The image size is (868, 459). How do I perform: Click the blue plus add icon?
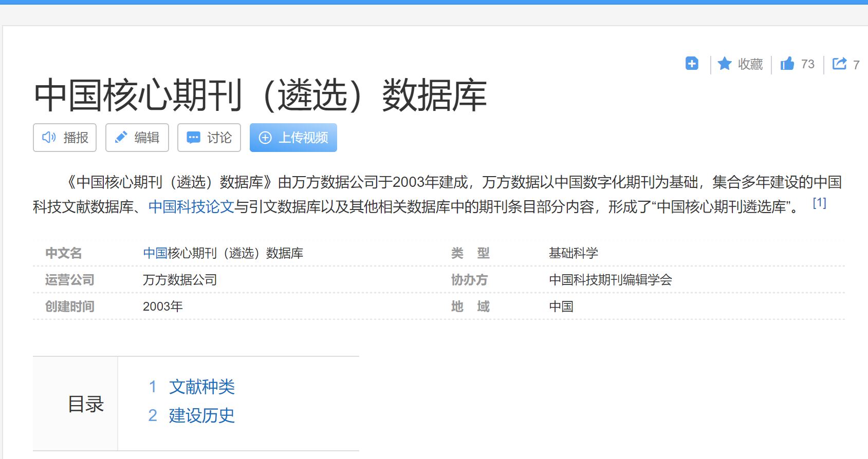coord(692,64)
